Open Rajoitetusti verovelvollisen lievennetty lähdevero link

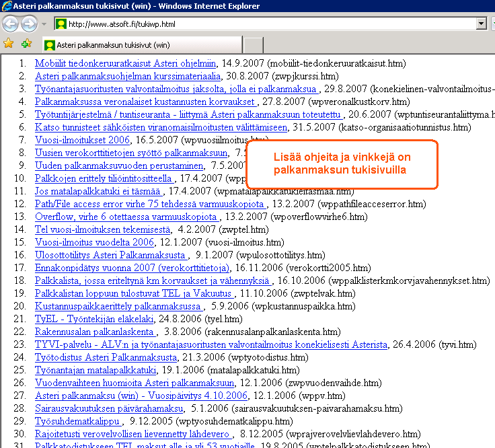pos(133,434)
